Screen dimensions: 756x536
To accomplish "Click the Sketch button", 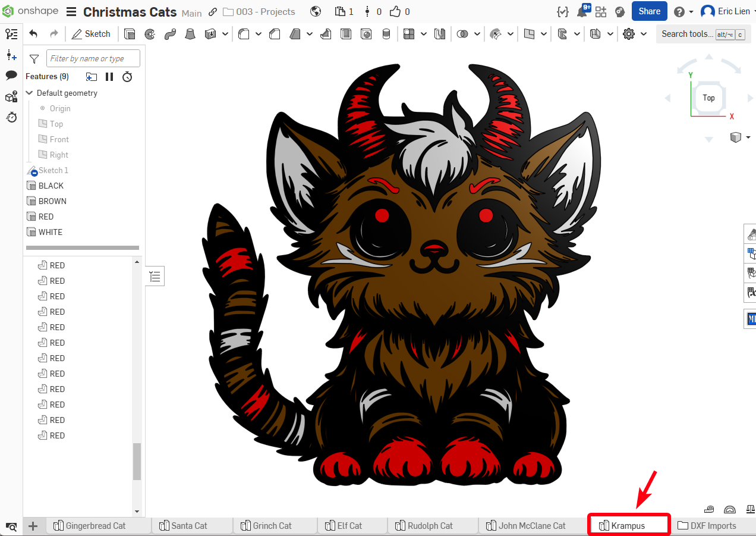I will pos(91,34).
